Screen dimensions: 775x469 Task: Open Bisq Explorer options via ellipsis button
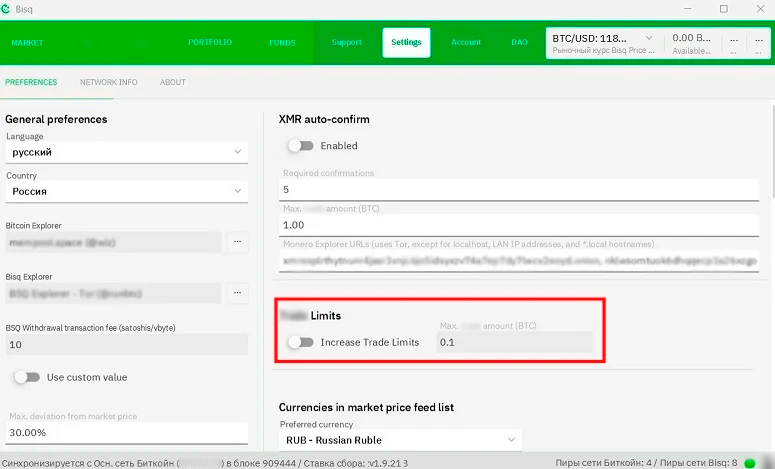[x=237, y=293]
